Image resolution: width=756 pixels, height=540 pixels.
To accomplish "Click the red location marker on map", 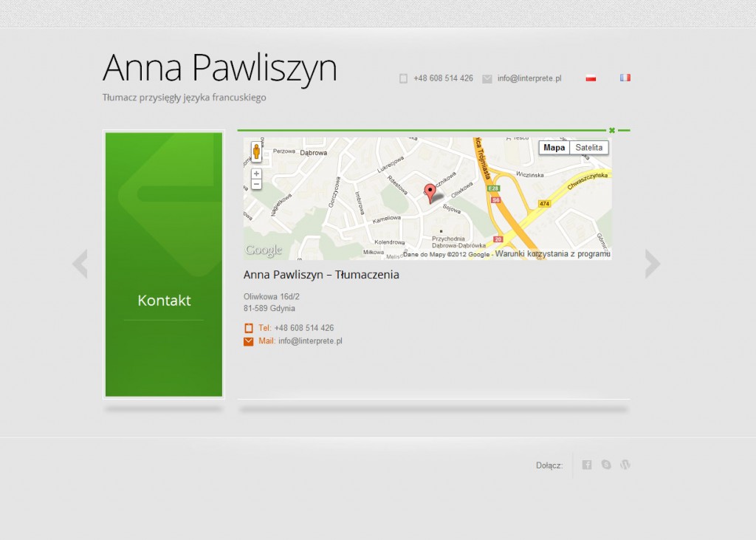I will coord(430,192).
